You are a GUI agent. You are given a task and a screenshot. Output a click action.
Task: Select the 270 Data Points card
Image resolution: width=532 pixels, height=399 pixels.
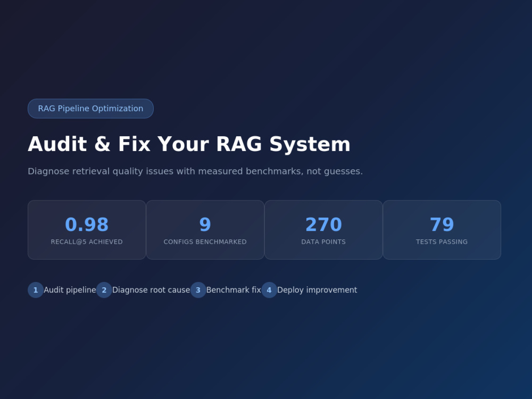point(323,230)
